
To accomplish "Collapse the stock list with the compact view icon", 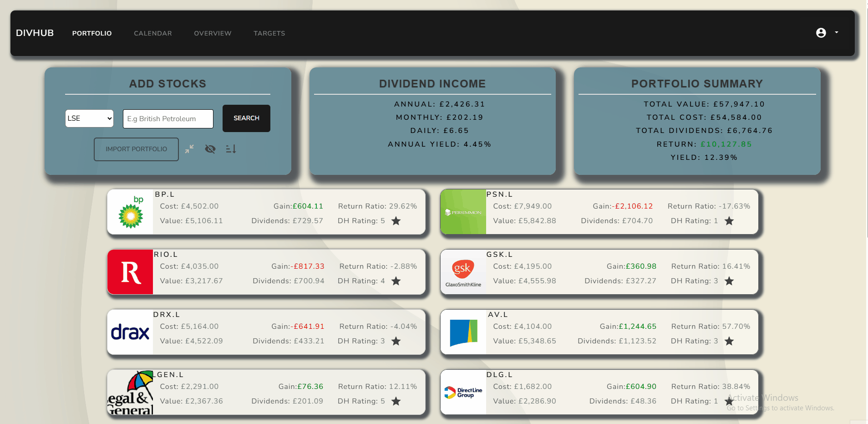I will point(189,149).
